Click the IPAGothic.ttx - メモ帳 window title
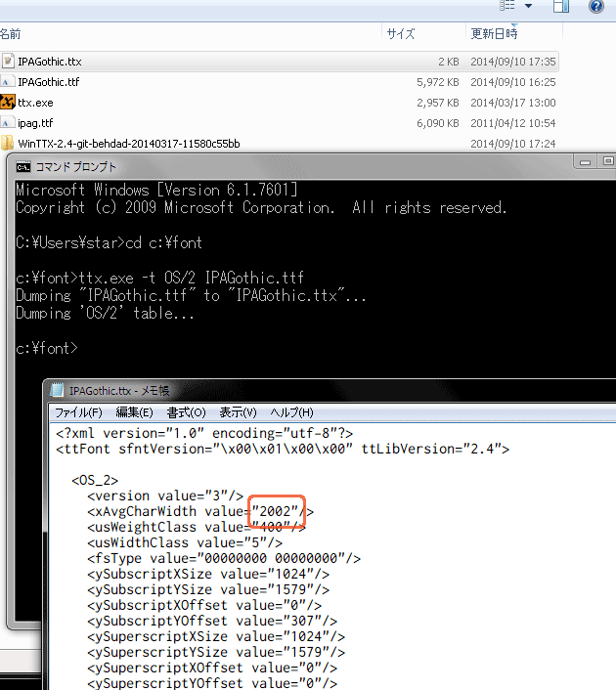The image size is (616, 690). click(119, 391)
